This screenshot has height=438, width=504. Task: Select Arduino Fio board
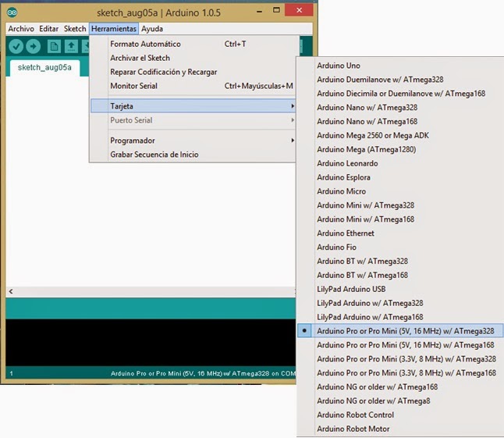(x=400, y=247)
